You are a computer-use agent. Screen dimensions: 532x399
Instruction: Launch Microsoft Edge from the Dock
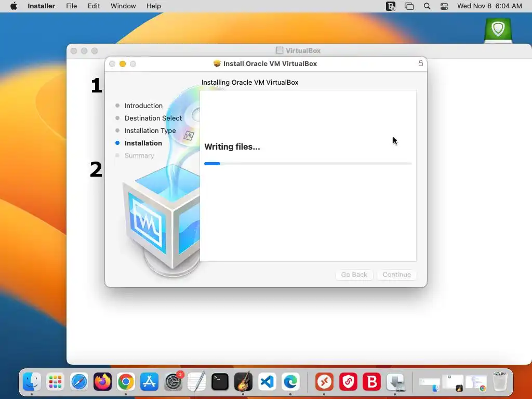pyautogui.click(x=290, y=382)
